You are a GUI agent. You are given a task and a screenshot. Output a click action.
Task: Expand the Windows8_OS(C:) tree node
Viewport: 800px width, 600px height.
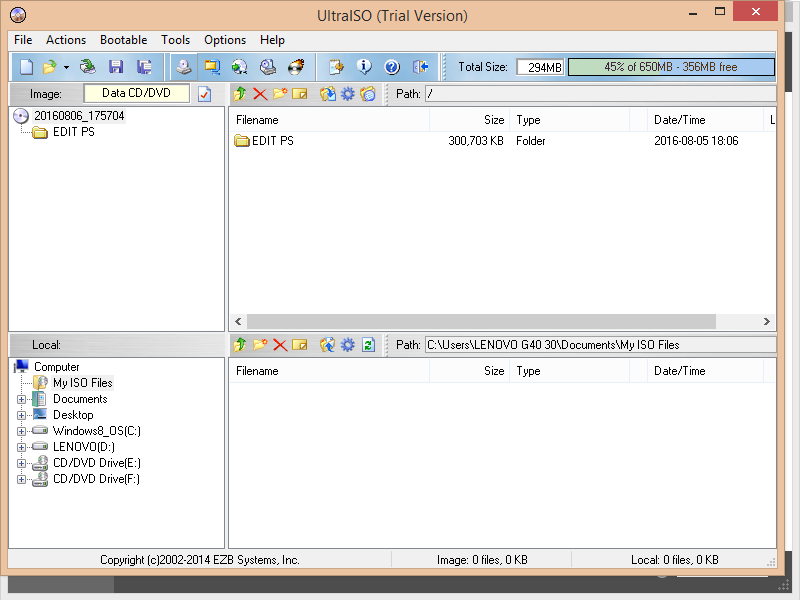21,431
